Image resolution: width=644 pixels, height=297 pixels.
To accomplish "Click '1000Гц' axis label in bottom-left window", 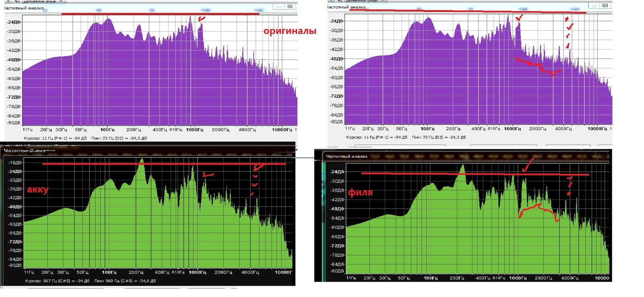I will [197, 272].
